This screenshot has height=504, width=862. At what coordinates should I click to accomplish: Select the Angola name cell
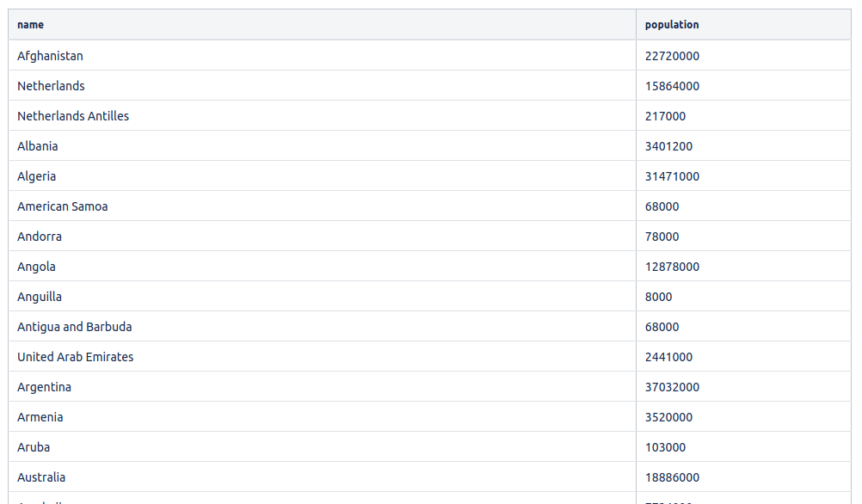(x=36, y=267)
